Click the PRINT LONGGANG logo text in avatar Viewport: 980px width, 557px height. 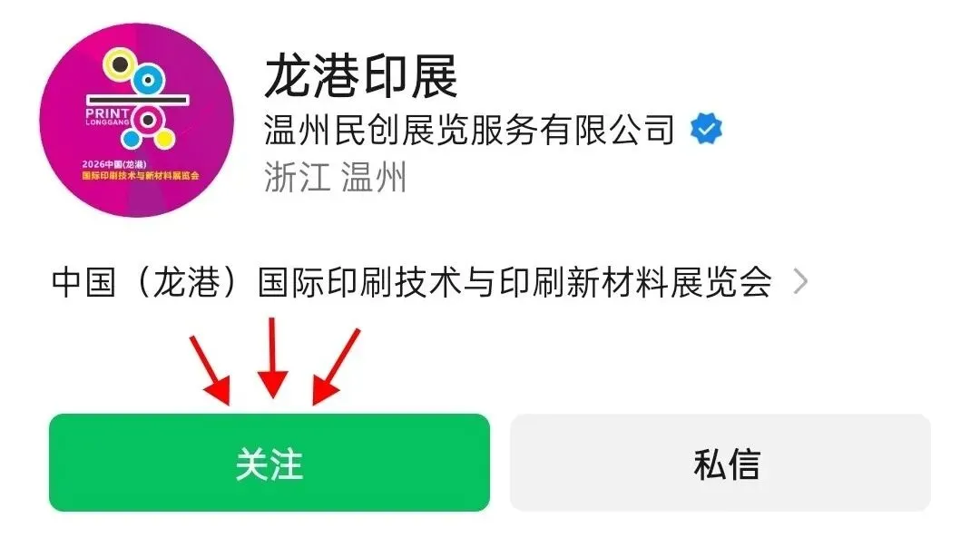pyautogui.click(x=107, y=116)
